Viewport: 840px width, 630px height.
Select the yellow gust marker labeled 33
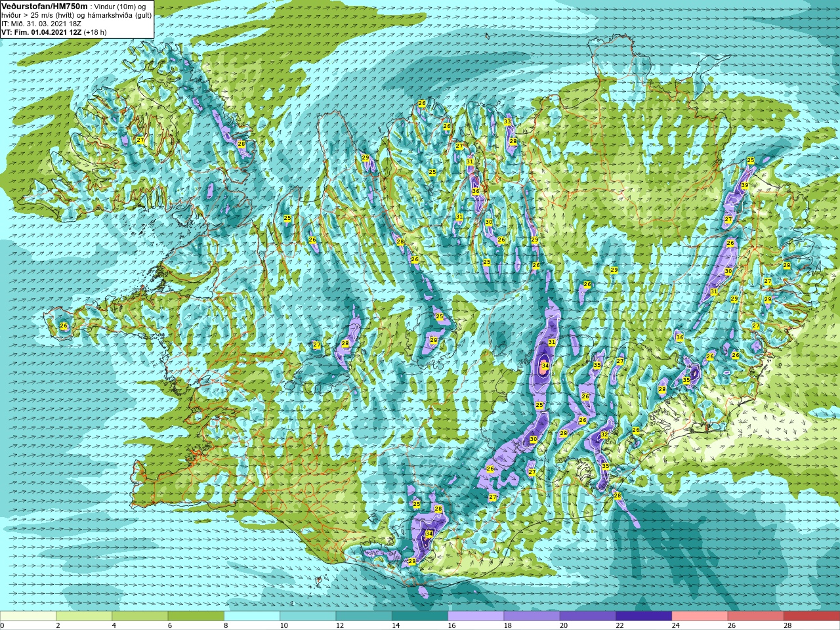tap(507, 122)
